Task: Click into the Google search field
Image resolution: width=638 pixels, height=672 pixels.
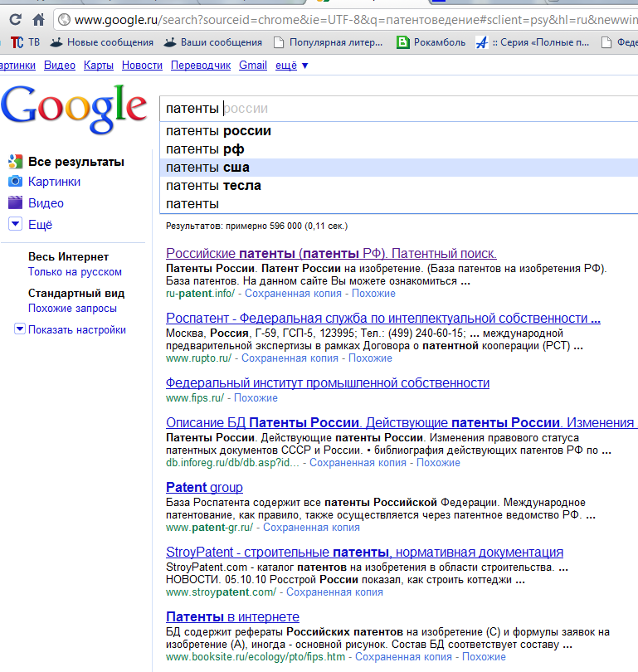Action: tap(398, 109)
